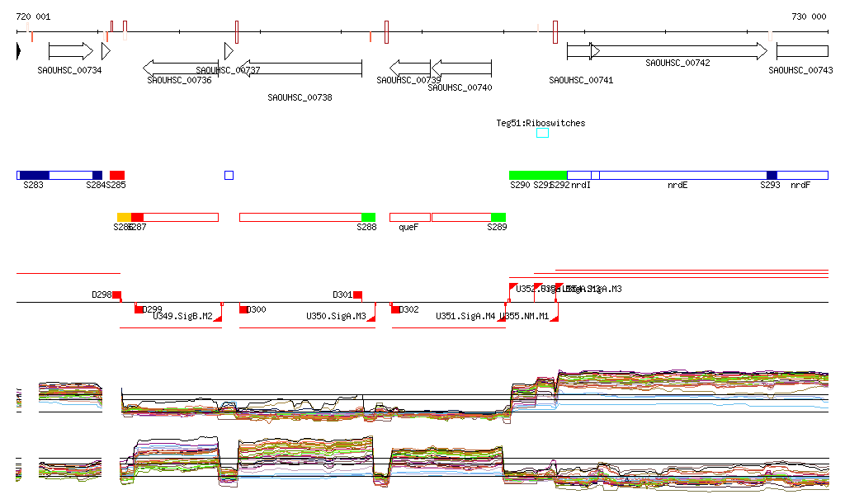
Task: Click the U352 promoter flag marker
Action: coord(513,286)
